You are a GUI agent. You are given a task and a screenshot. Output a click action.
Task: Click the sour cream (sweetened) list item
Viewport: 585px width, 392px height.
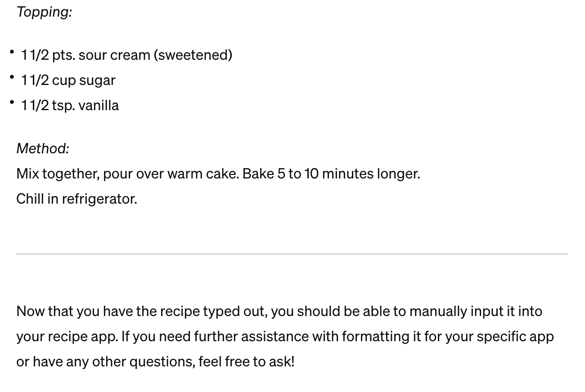[x=126, y=55]
